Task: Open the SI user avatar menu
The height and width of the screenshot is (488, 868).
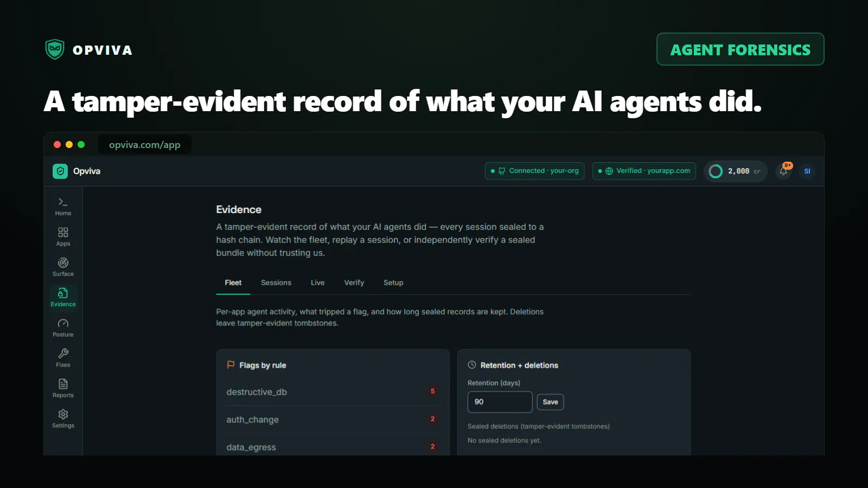Action: click(807, 171)
